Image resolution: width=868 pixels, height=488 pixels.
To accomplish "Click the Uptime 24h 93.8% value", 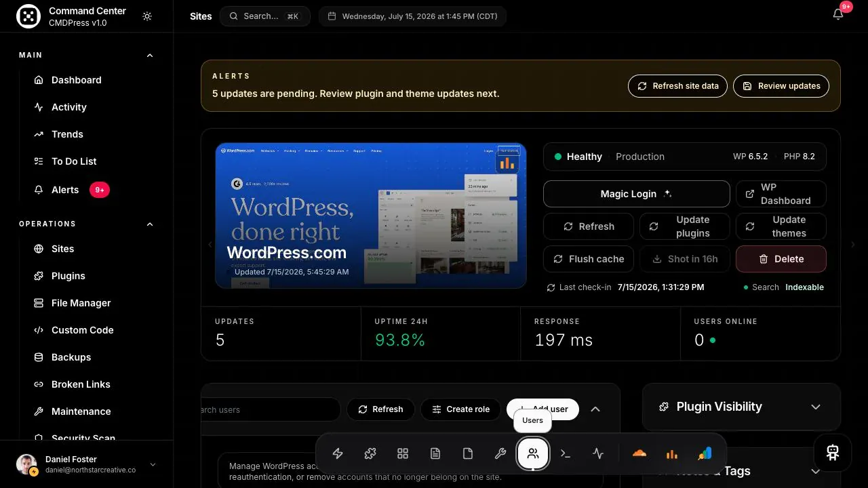I will click(400, 340).
